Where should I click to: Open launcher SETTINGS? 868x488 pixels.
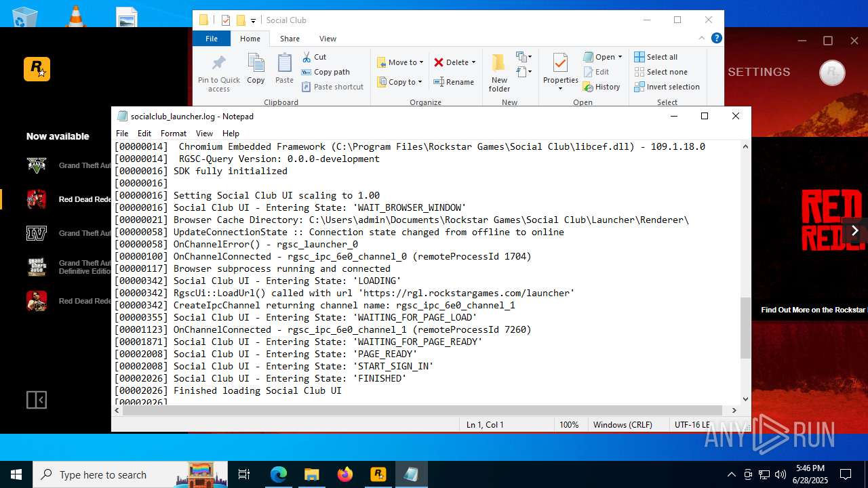coord(759,72)
